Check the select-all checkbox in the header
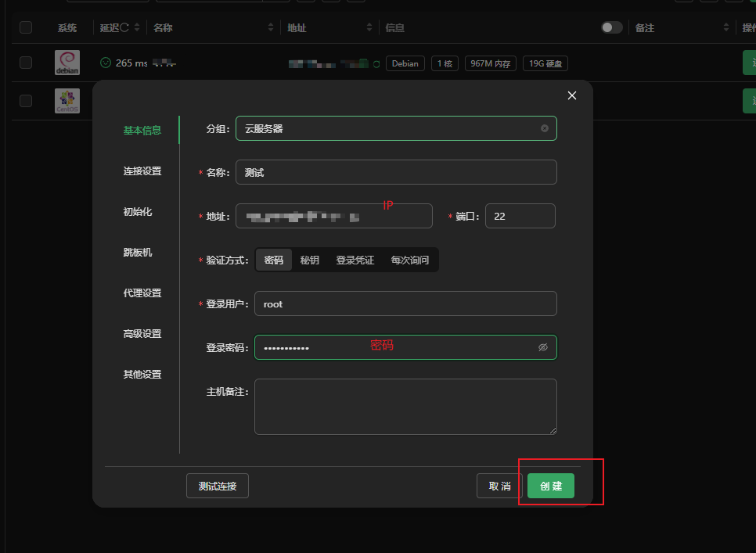 (26, 27)
